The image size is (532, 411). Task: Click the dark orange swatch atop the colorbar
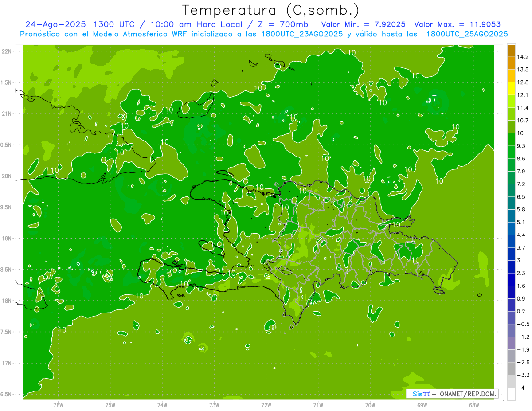tap(511, 51)
